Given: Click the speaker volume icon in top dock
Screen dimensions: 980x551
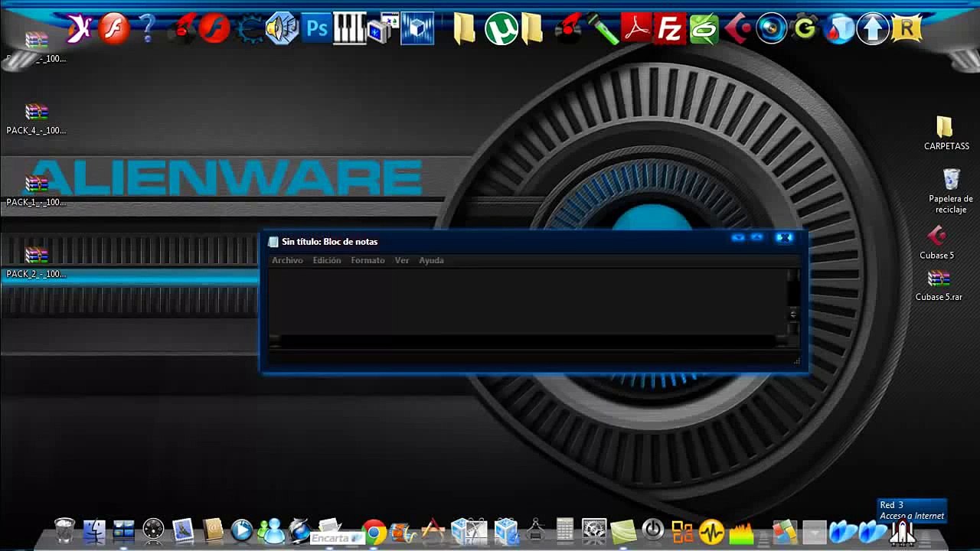Looking at the screenshot, I should click(x=282, y=30).
